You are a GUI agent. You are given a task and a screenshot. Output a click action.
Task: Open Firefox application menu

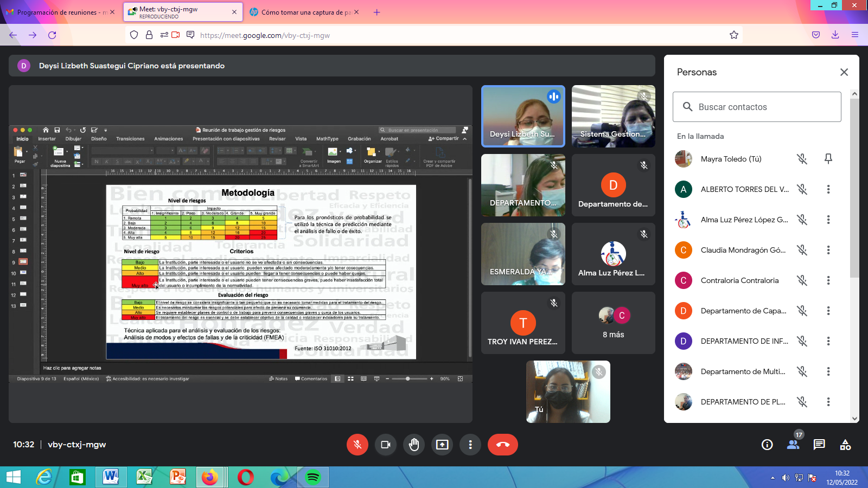coord(854,35)
